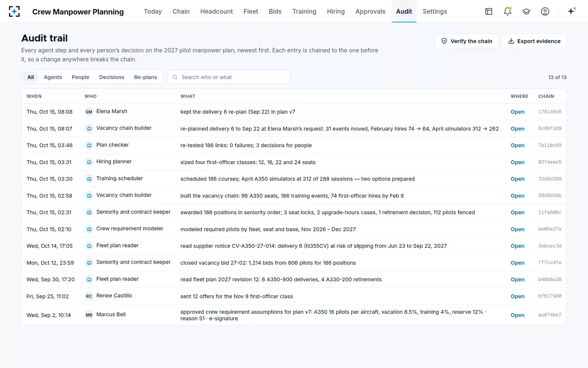588x368 pixels.
Task: Open the sparkle AI assistant icon
Action: click(572, 11)
